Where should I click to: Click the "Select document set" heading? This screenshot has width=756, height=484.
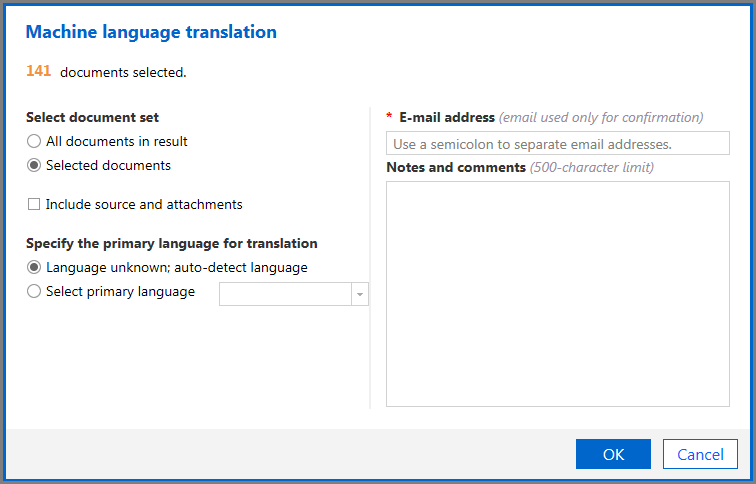click(93, 117)
